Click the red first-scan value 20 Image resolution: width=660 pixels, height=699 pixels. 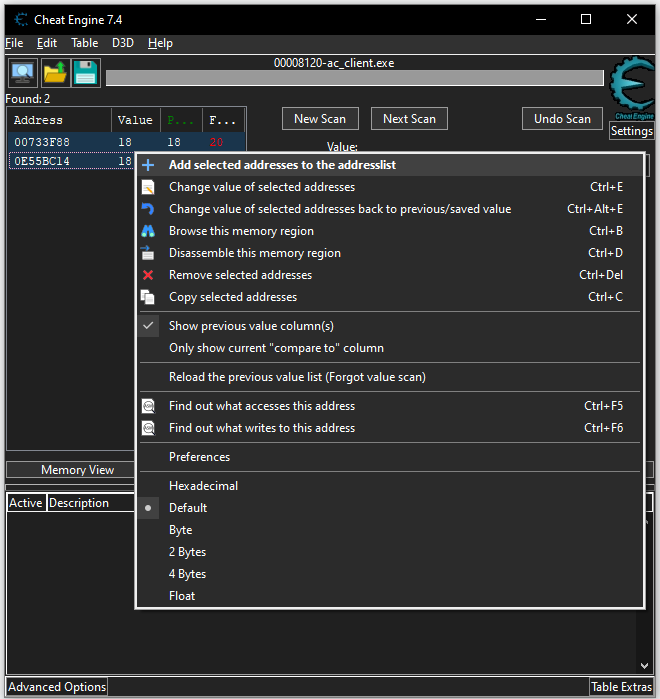217,143
